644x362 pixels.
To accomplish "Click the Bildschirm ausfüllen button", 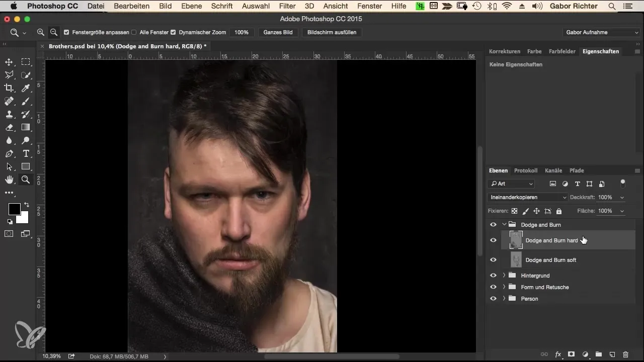I will tap(332, 32).
